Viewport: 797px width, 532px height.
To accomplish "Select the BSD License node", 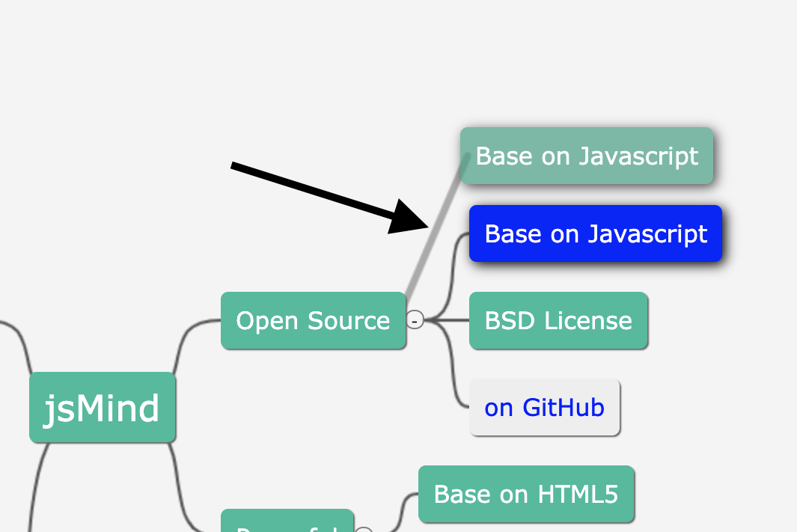I will point(558,320).
